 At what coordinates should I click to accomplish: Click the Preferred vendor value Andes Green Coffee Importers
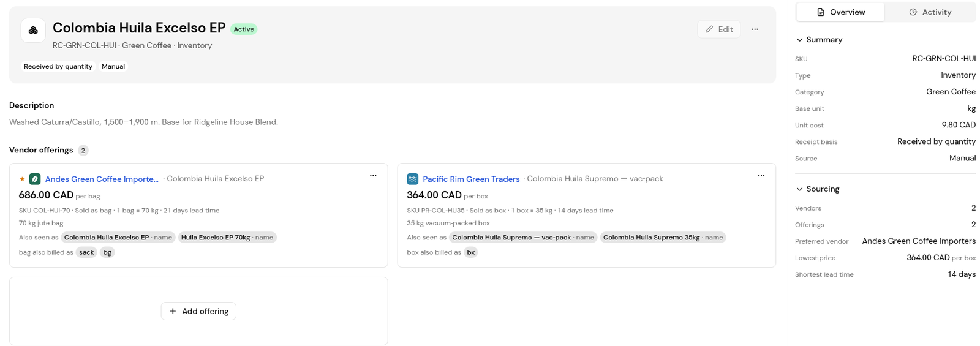(919, 241)
